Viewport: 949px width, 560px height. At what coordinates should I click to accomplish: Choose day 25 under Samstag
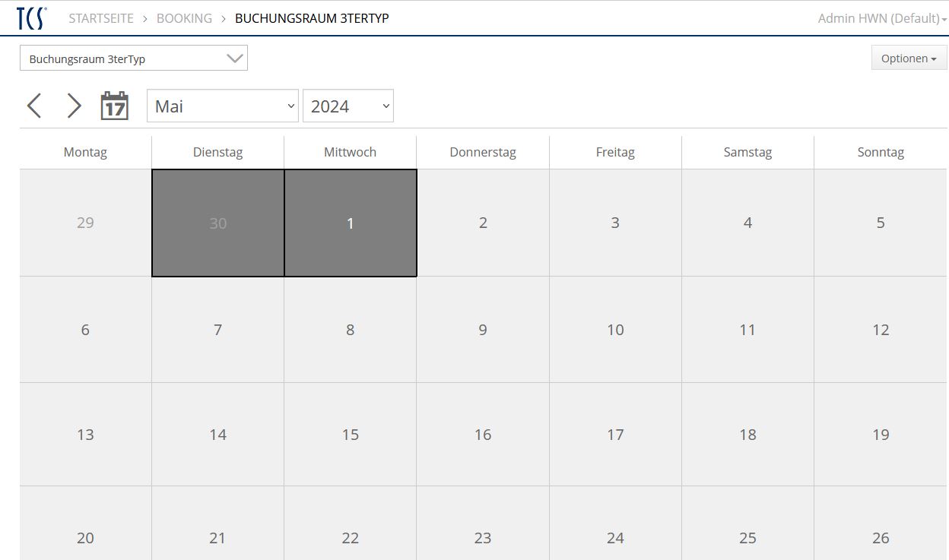747,537
